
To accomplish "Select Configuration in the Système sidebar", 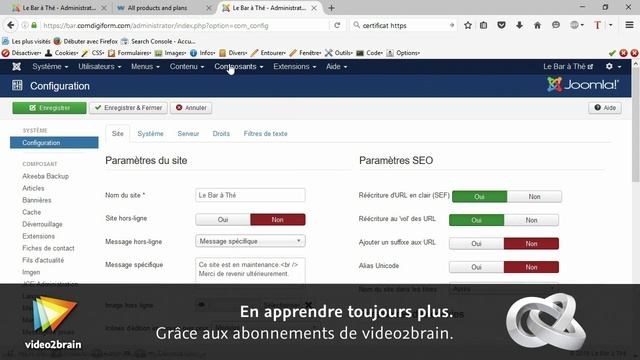I will (x=54, y=142).
